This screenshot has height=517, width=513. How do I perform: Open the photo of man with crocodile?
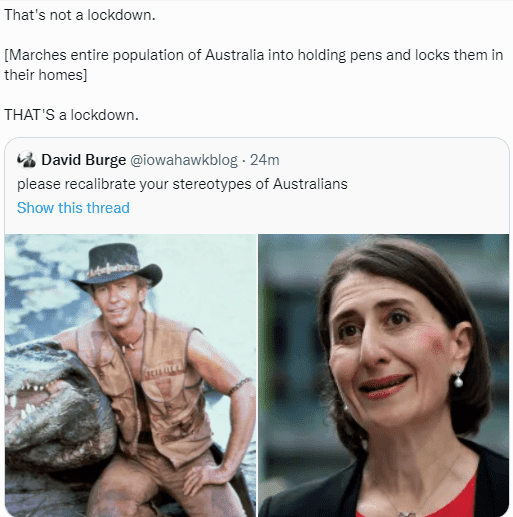coord(130,375)
